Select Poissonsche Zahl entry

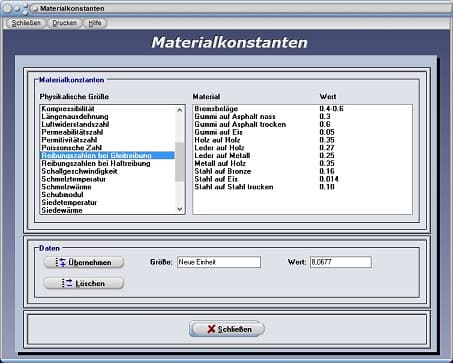(107, 148)
